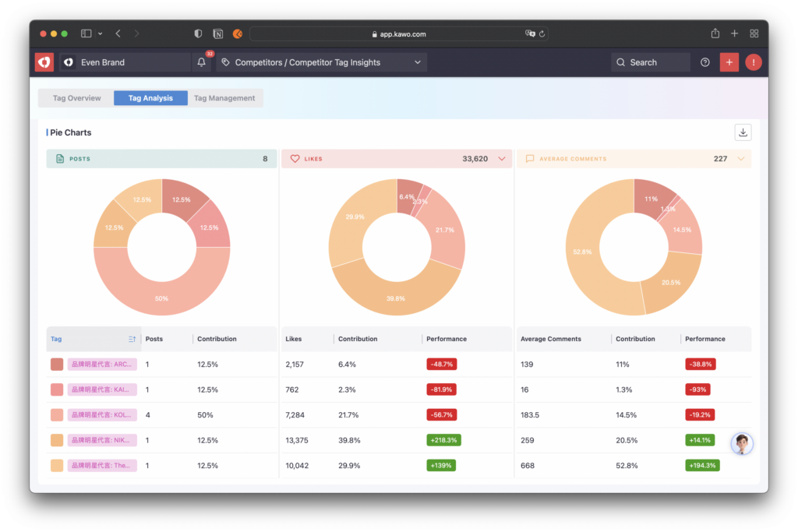Click the Safari share icon
The width and height of the screenshot is (798, 532).
(715, 33)
